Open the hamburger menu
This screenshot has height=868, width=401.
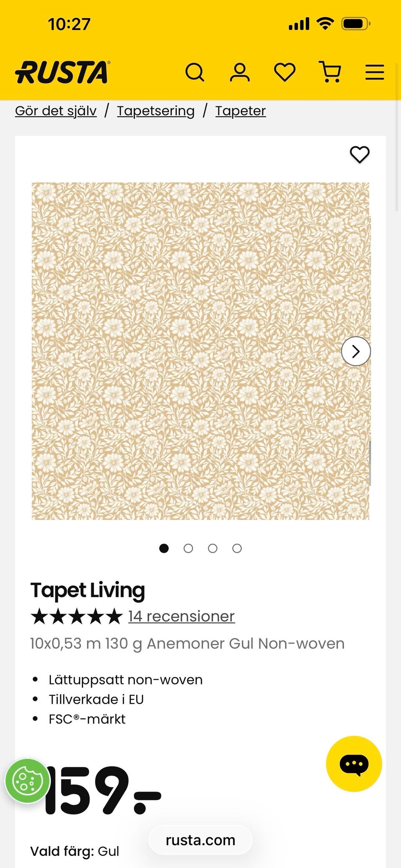375,72
